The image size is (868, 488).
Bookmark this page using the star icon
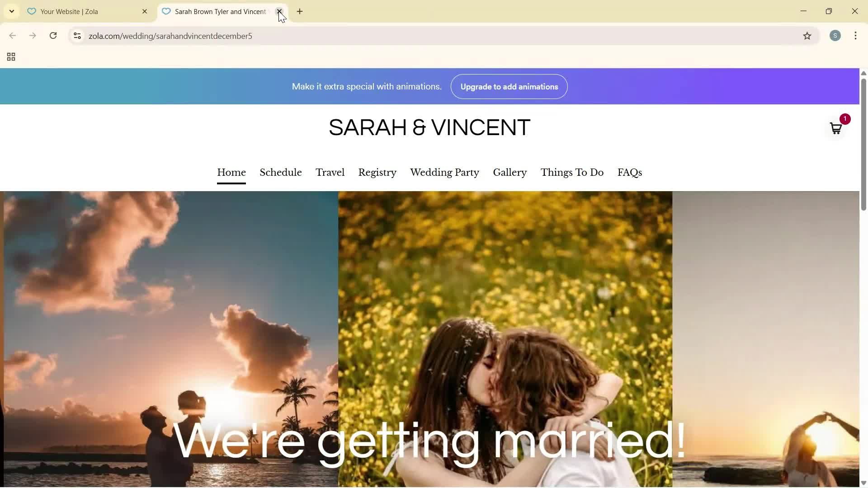(808, 36)
